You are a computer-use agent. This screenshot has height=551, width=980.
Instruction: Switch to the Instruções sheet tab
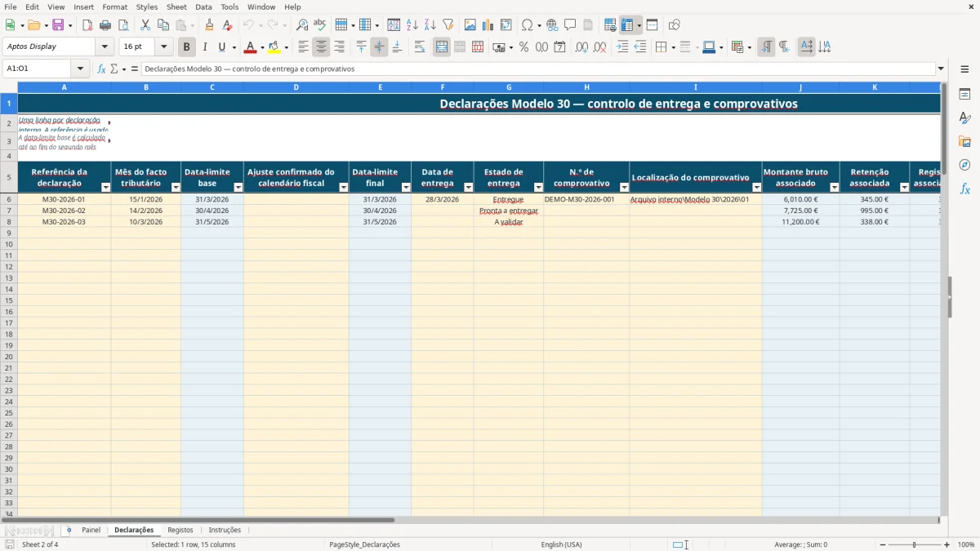tap(225, 531)
